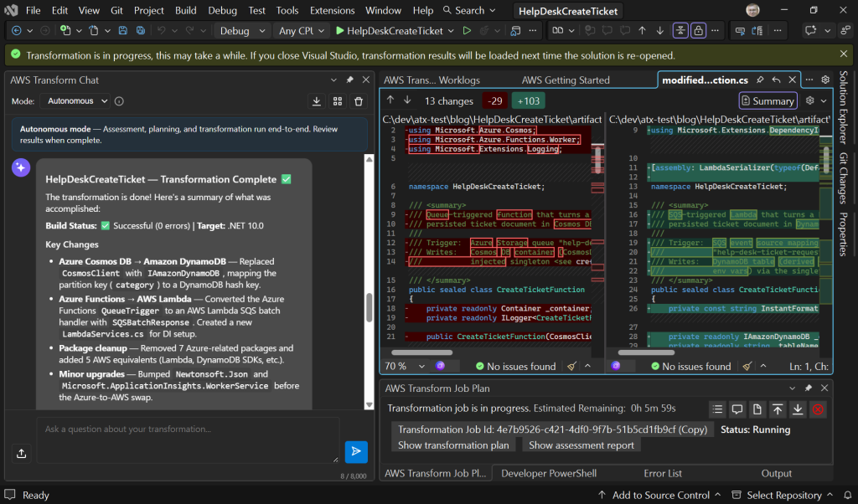Click the Save icon in the toolbar
This screenshot has width=858, height=504.
[122, 31]
